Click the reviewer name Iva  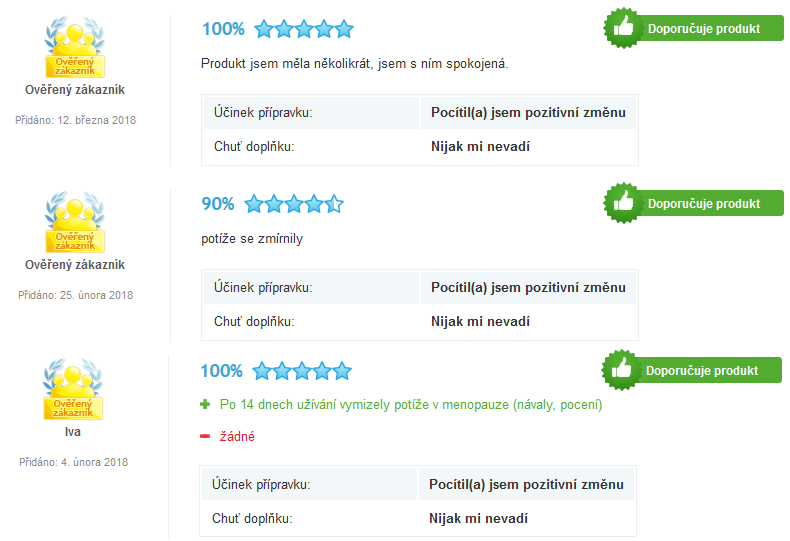73,432
